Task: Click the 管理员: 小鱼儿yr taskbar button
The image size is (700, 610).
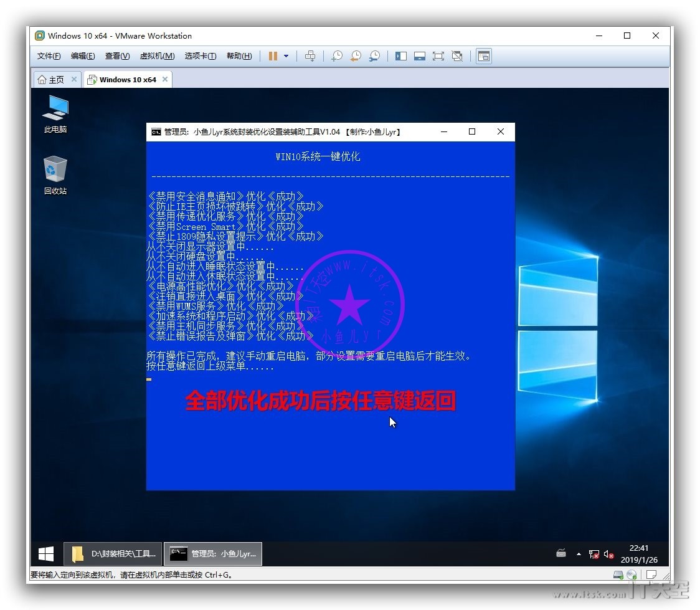Action: pos(213,554)
